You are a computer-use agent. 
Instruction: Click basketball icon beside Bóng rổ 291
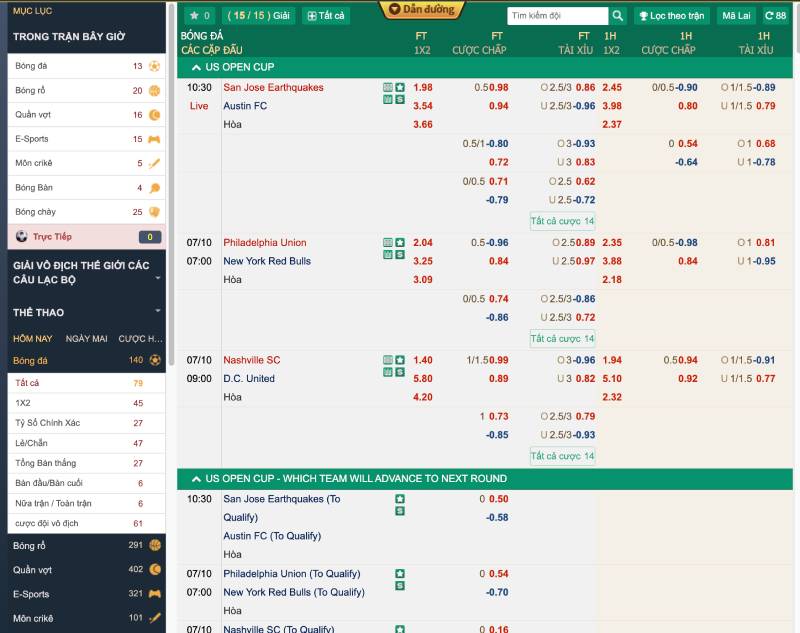(x=155, y=545)
